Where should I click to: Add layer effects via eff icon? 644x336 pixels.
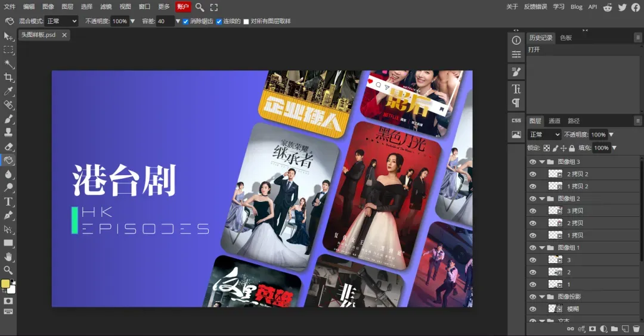point(581,329)
